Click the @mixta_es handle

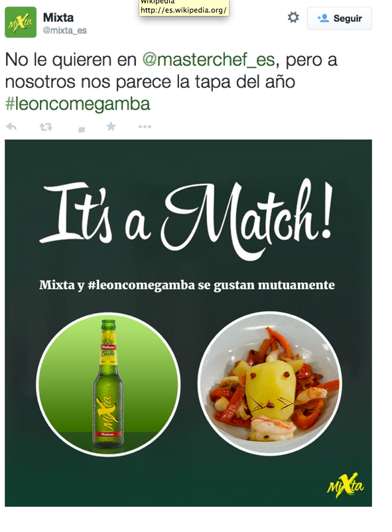[64, 31]
